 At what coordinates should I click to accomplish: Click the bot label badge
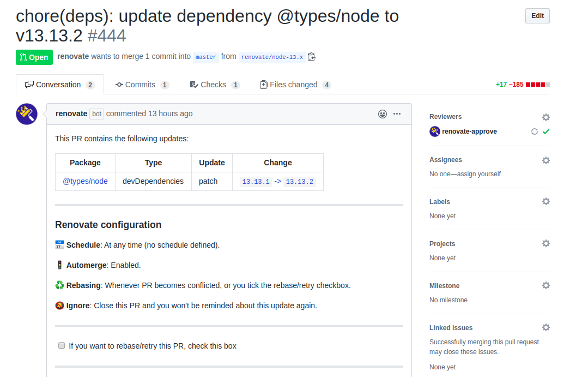coord(97,114)
